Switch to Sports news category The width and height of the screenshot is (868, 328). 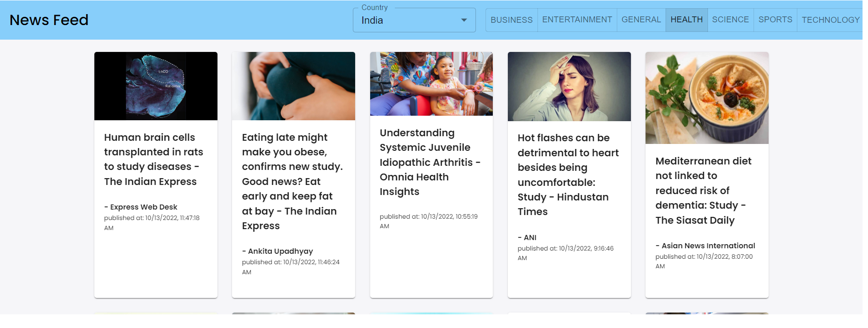[x=775, y=20]
